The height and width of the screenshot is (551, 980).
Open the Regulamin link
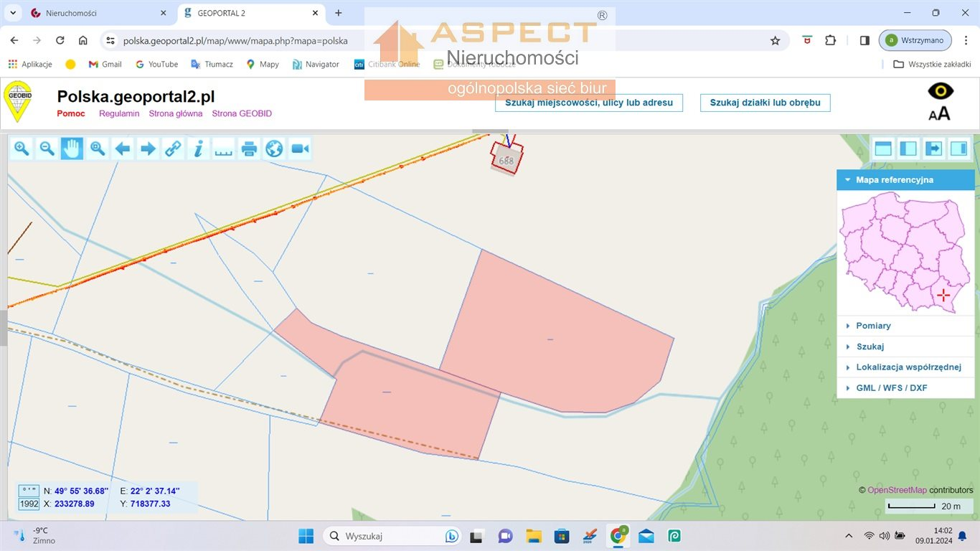pyautogui.click(x=119, y=113)
